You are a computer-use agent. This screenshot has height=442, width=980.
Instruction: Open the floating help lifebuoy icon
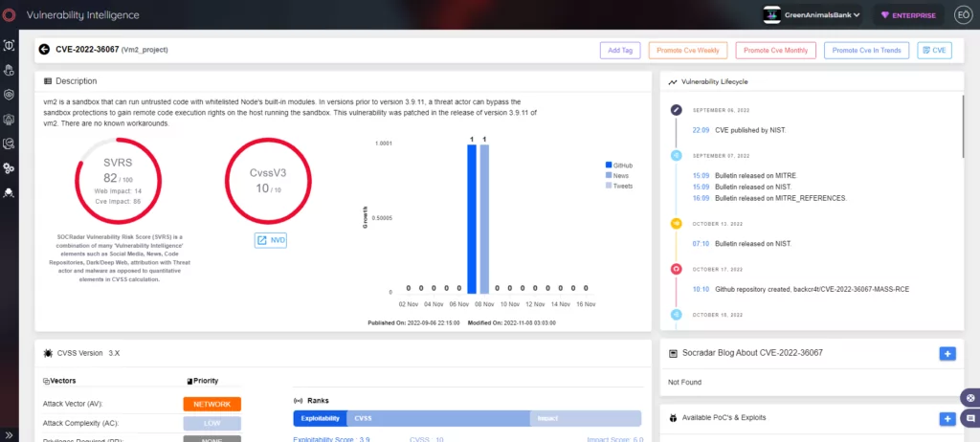[970, 398]
